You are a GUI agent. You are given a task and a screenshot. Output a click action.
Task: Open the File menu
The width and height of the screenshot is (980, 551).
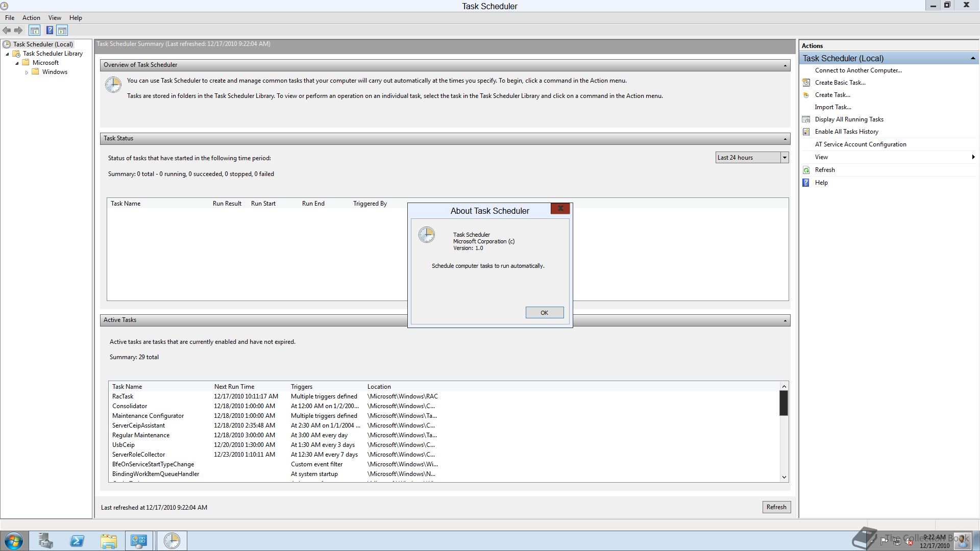[10, 18]
